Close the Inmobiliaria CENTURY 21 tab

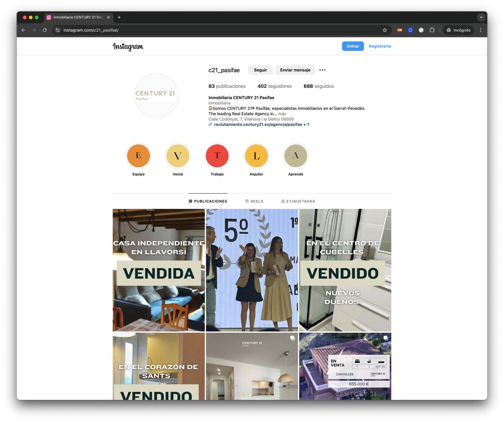[108, 17]
